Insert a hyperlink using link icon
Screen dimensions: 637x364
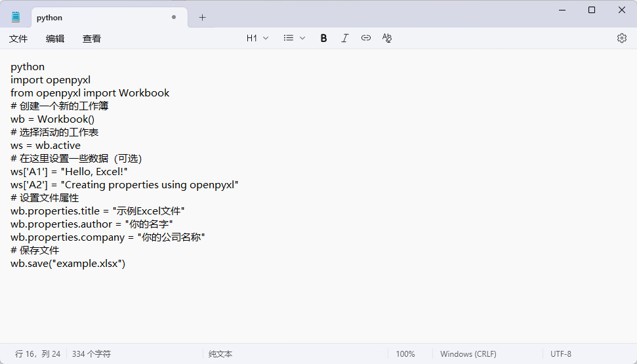366,38
